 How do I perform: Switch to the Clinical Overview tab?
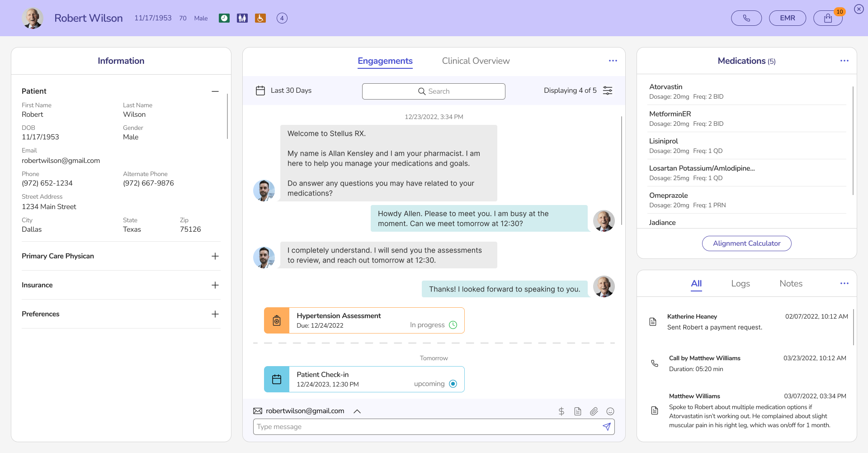(476, 61)
